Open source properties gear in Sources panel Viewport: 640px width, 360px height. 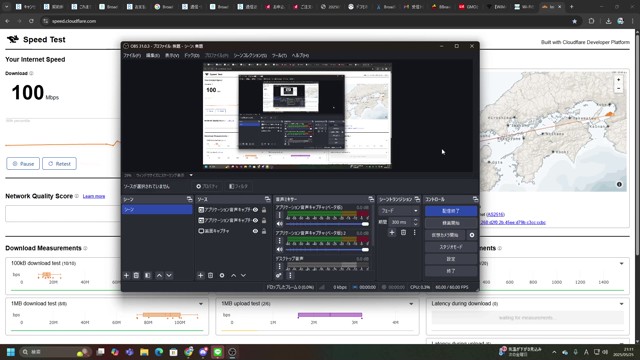222,276
